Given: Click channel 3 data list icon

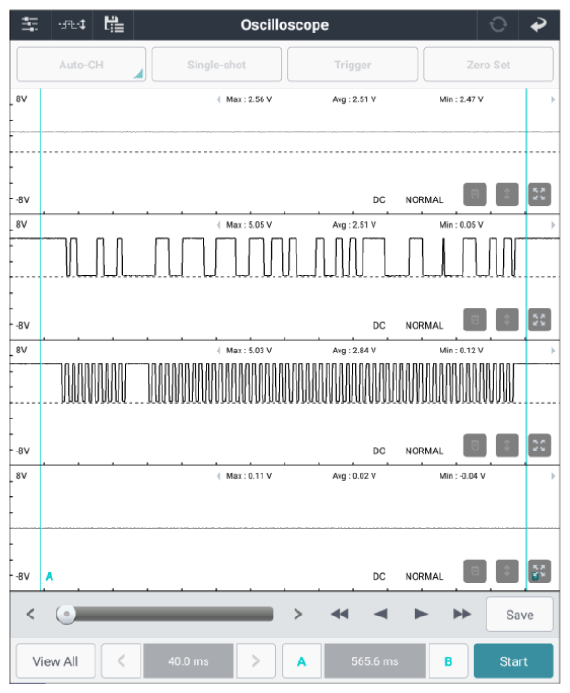Looking at the screenshot, I should (x=475, y=445).
